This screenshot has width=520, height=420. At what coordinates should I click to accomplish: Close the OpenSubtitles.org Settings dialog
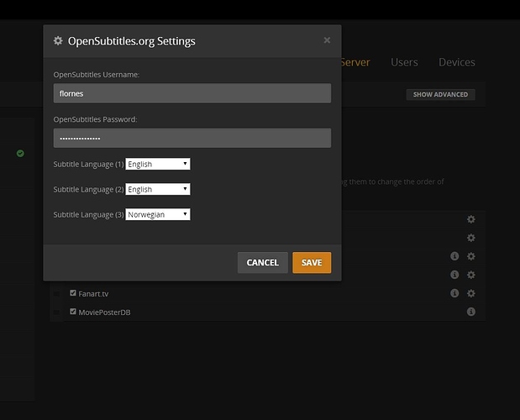(327, 40)
